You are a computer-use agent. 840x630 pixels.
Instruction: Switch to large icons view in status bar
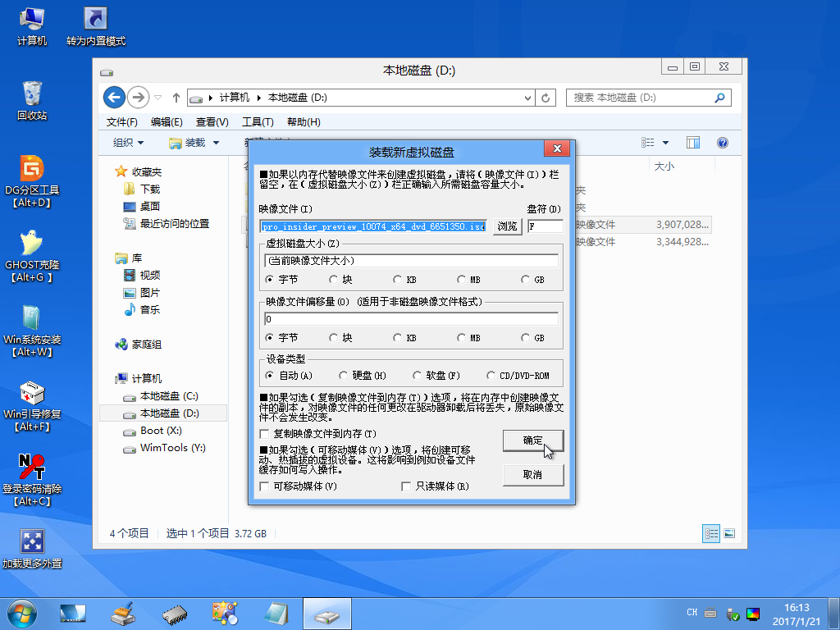pyautogui.click(x=729, y=533)
